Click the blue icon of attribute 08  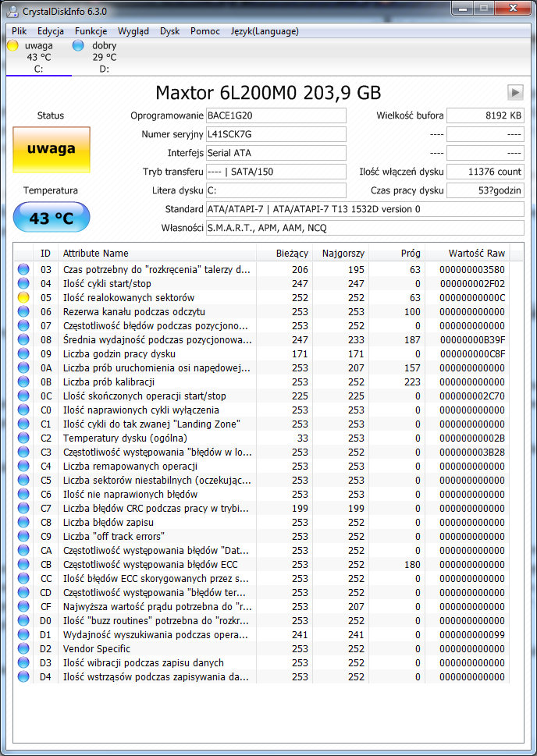tap(23, 340)
